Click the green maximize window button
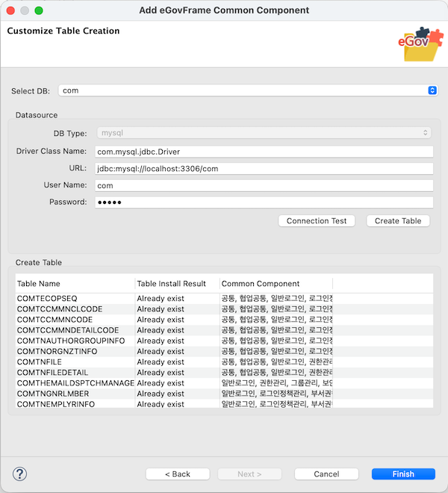Viewport: 448px width, 493px height. tap(39, 11)
